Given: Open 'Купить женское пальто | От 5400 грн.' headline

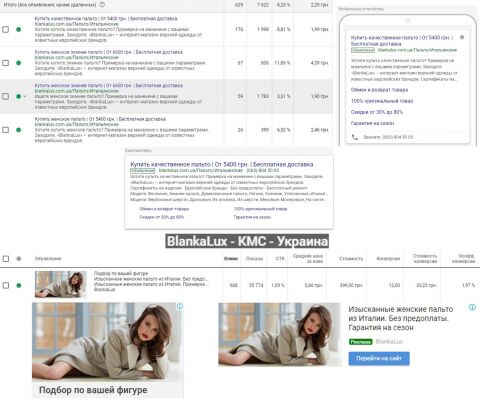Looking at the screenshot, I should [x=100, y=119].
